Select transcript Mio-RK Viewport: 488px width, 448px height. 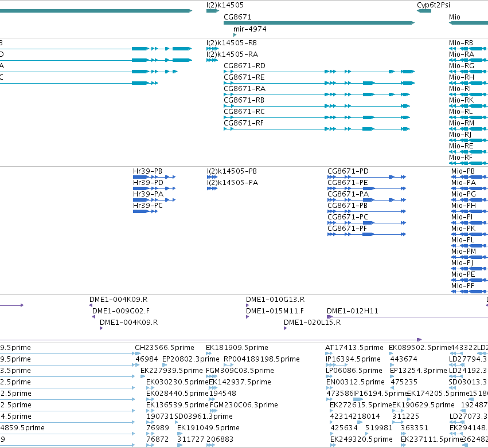click(461, 100)
